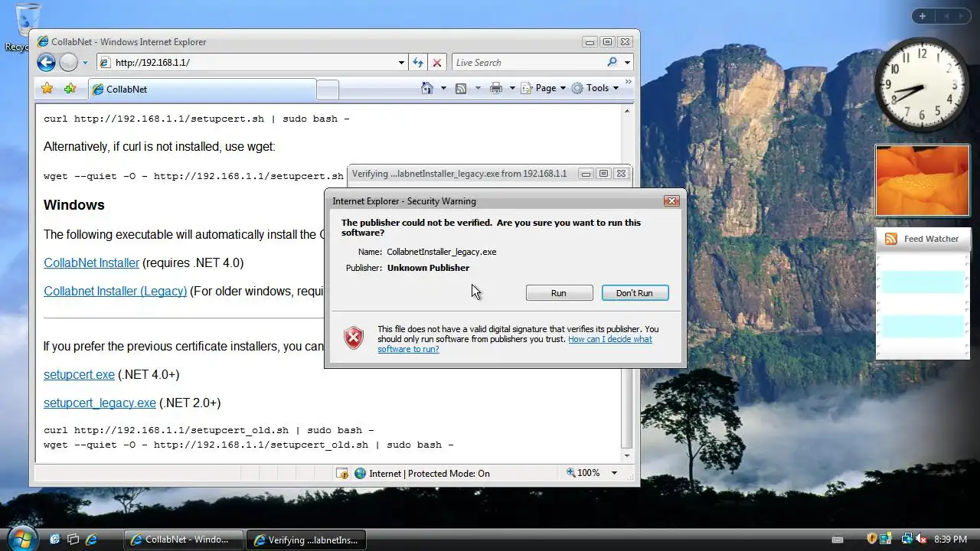
Task: Click the Internet zone globe icon in status bar
Action: 360,474
